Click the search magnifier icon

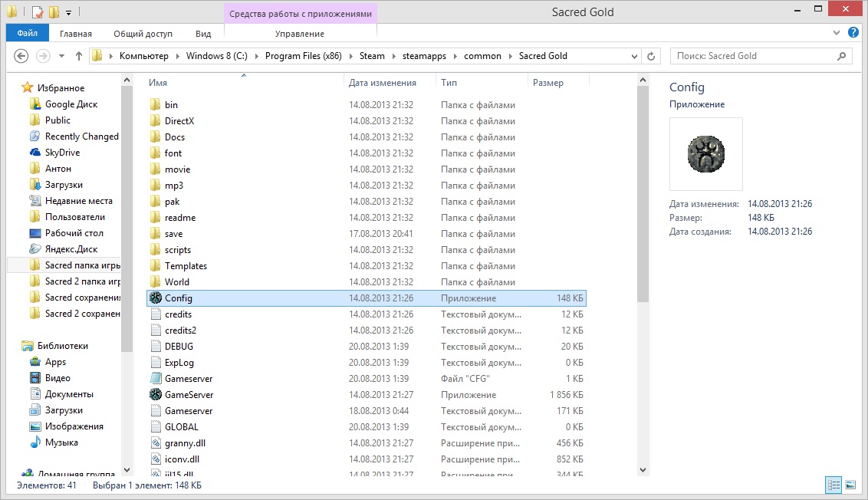[841, 56]
